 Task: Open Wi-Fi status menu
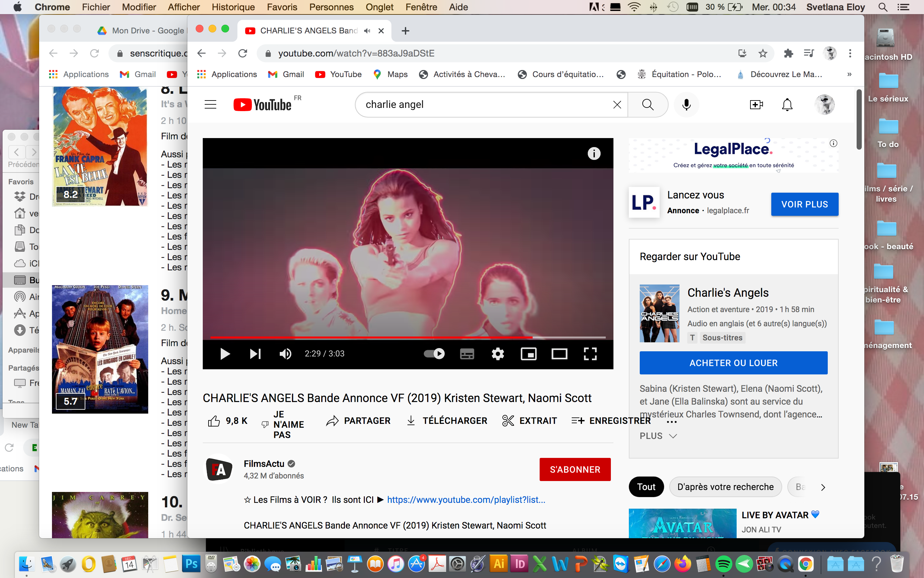coord(634,7)
